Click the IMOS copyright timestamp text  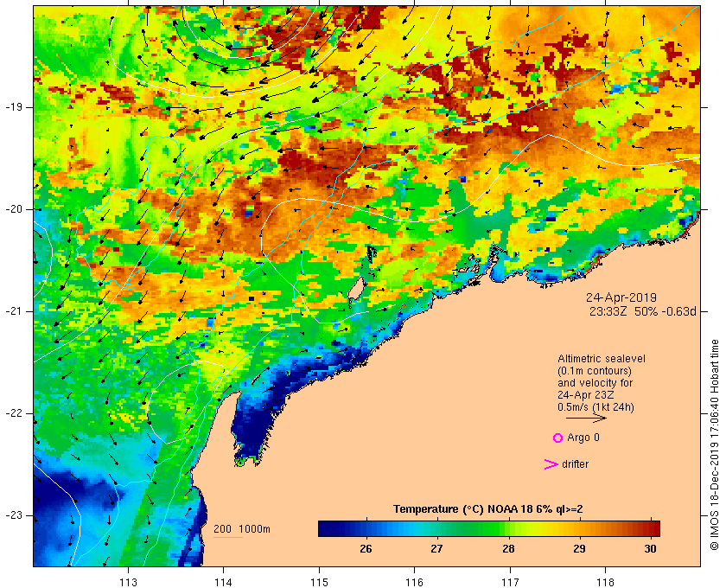tap(715, 444)
